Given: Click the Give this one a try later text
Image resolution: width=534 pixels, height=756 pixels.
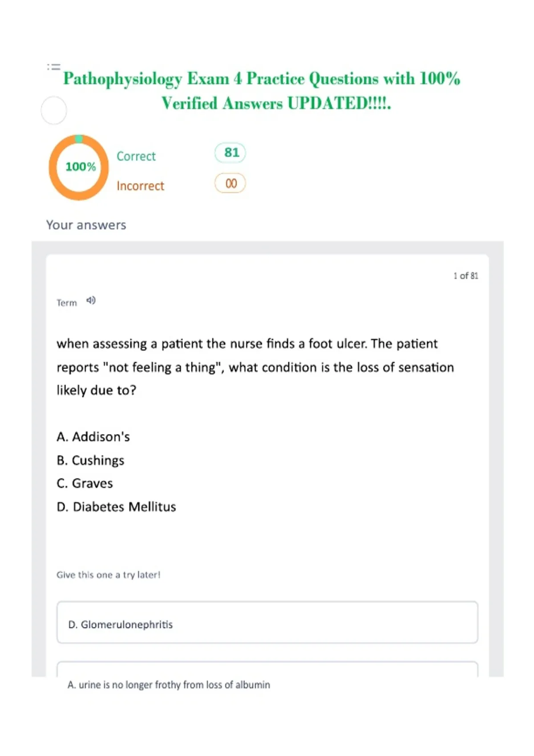Looking at the screenshot, I should pyautogui.click(x=108, y=575).
